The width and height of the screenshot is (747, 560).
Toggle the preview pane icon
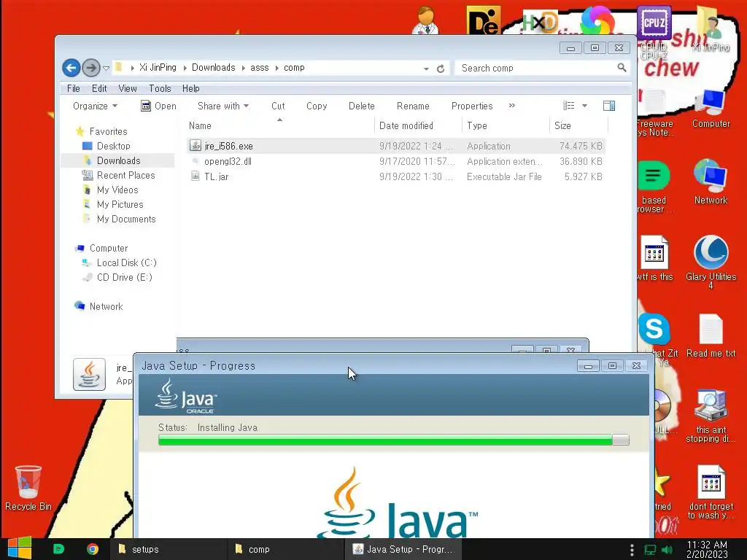point(609,106)
